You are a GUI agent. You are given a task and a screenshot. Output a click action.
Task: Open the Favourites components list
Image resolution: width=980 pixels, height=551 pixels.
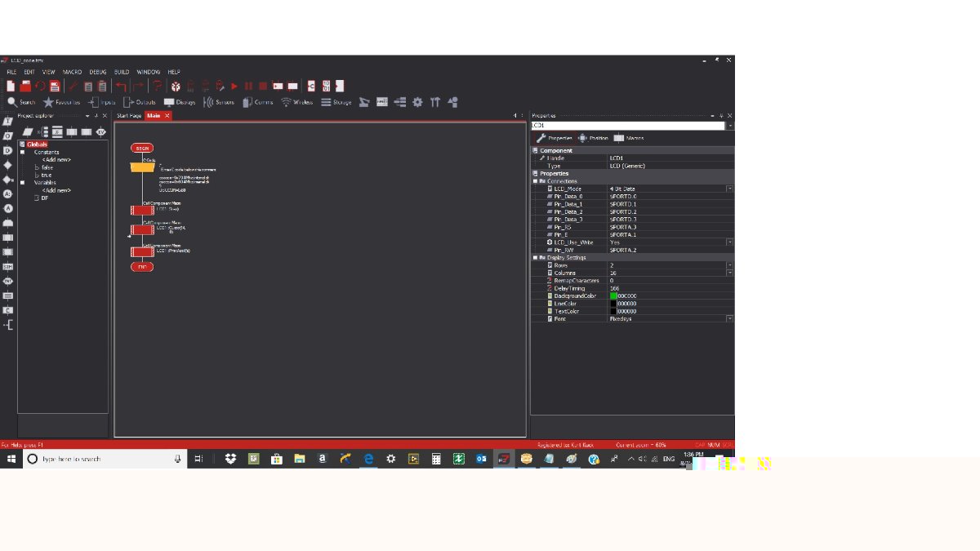62,102
